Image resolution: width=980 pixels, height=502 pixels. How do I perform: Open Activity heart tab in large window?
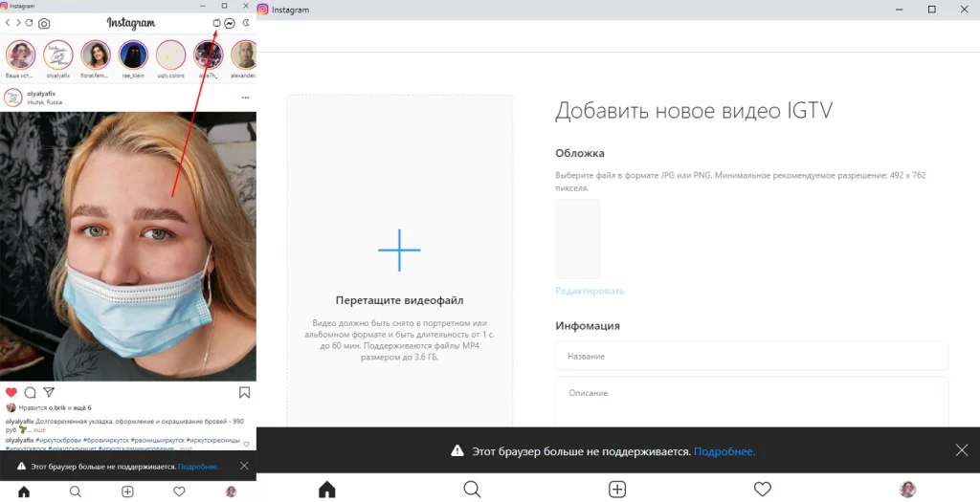tap(763, 489)
